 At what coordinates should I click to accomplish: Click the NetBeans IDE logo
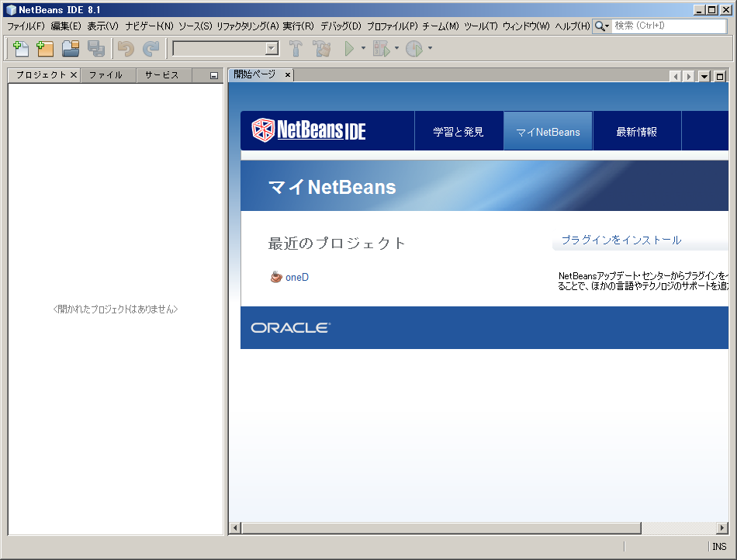click(x=310, y=130)
